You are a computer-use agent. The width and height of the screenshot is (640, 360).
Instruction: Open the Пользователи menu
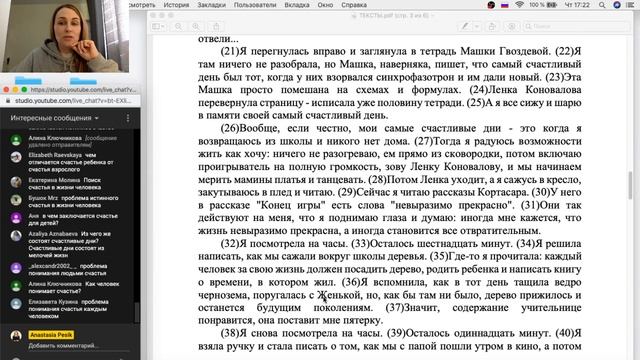click(x=255, y=5)
